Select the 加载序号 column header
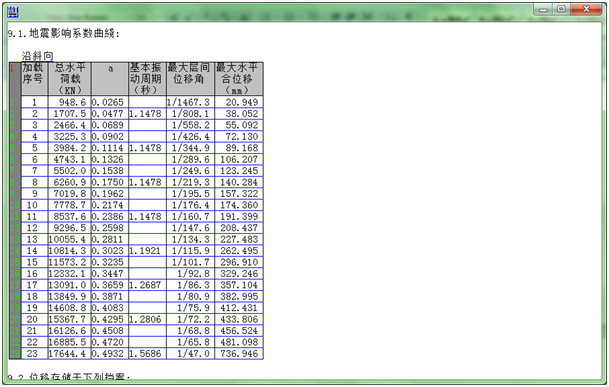The height and width of the screenshot is (387, 609). [x=34, y=79]
